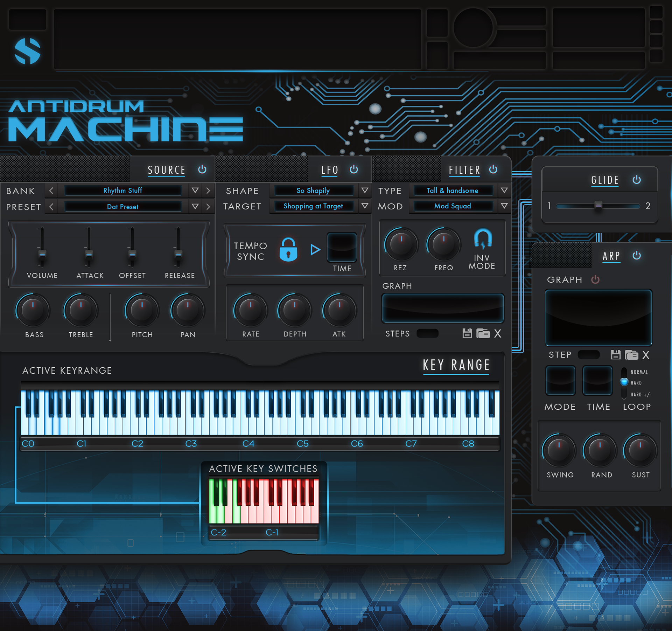Toggle the Source power button
This screenshot has height=631, width=672.
click(202, 169)
